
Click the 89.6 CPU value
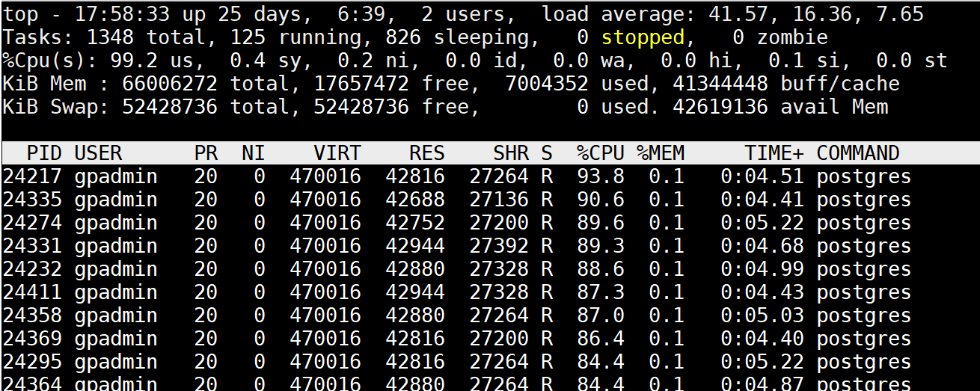point(601,224)
